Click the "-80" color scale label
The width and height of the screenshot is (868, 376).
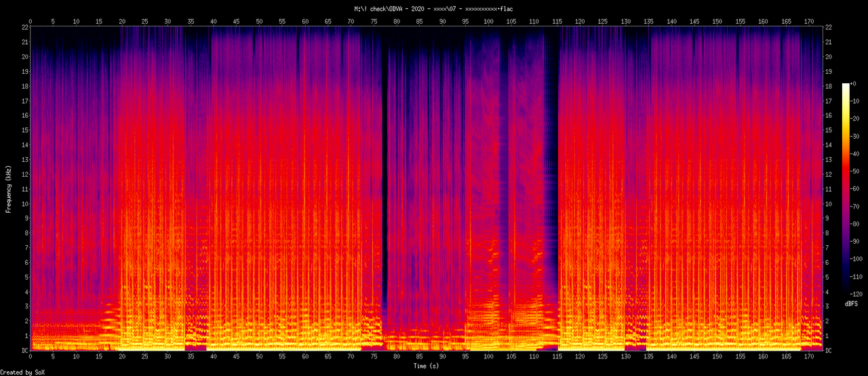[x=856, y=224]
